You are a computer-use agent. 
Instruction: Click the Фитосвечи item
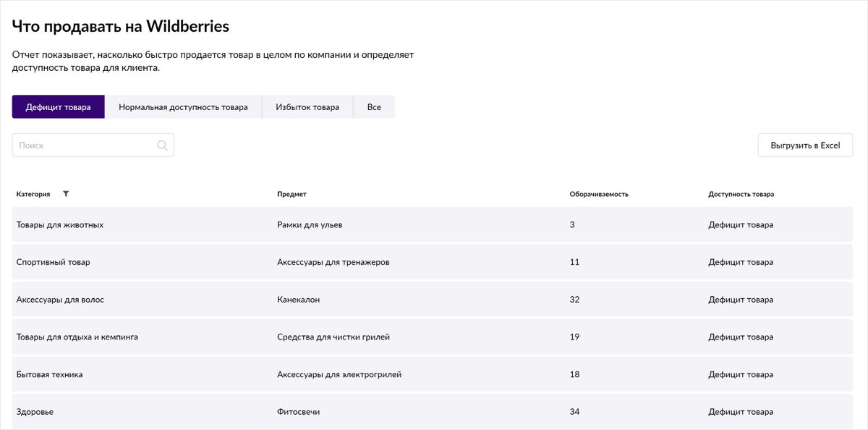click(x=298, y=412)
